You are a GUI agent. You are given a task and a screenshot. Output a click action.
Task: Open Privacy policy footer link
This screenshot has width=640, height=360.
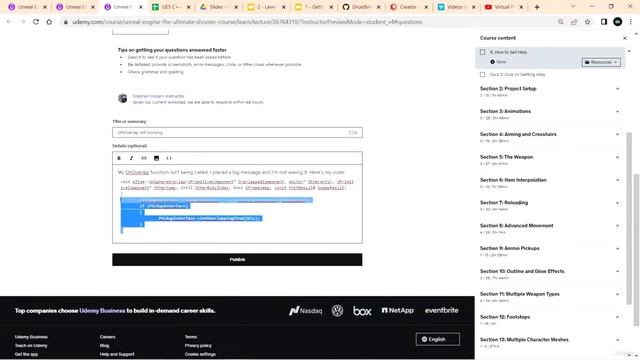click(x=198, y=346)
